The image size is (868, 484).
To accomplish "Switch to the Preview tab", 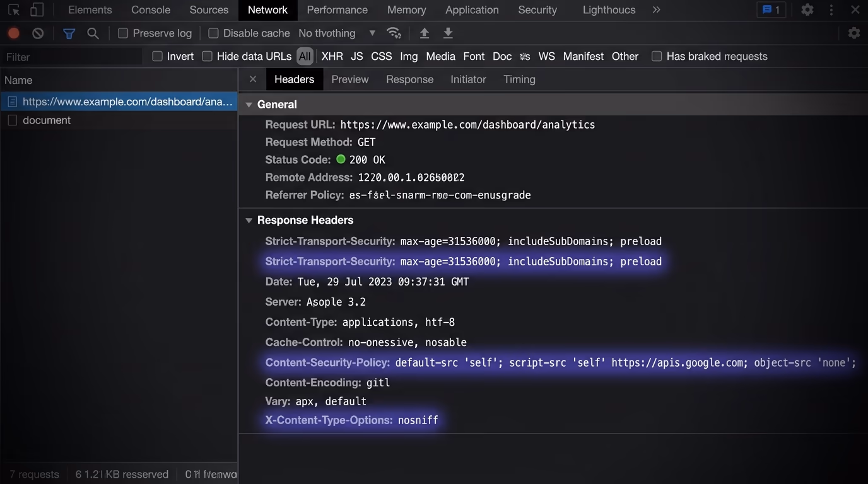I will coord(350,79).
